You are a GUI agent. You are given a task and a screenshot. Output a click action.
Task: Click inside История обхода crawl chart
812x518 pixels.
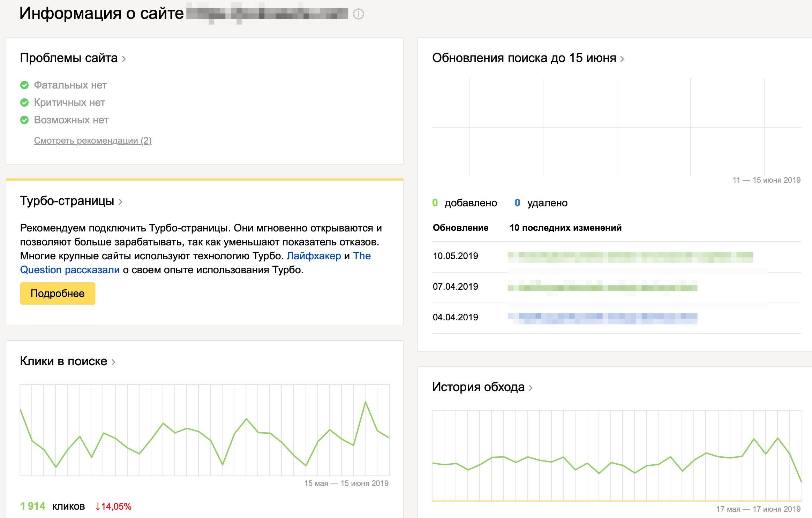click(616, 457)
